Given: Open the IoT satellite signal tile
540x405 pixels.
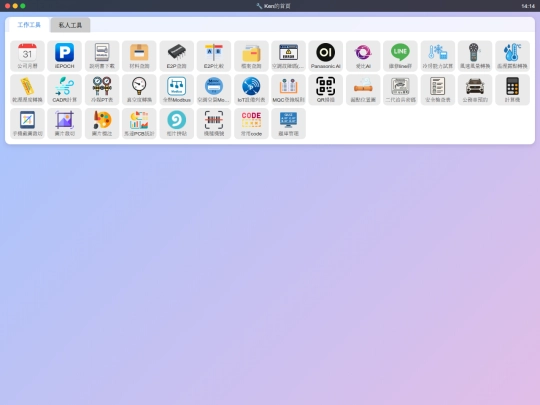Looking at the screenshot, I should [x=251, y=90].
